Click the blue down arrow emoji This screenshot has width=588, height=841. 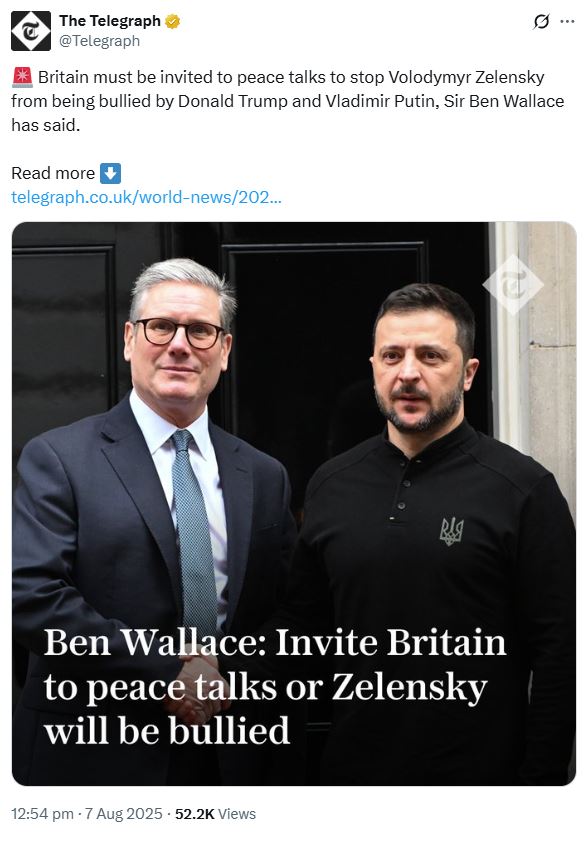(x=111, y=173)
